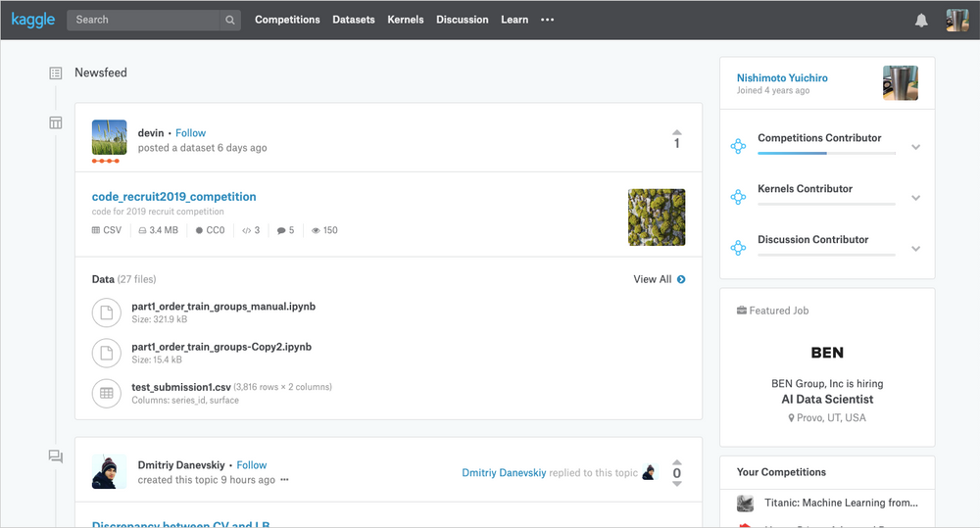
Task: Downvote Dmitriy Danevskiy's topic
Action: coord(677,484)
